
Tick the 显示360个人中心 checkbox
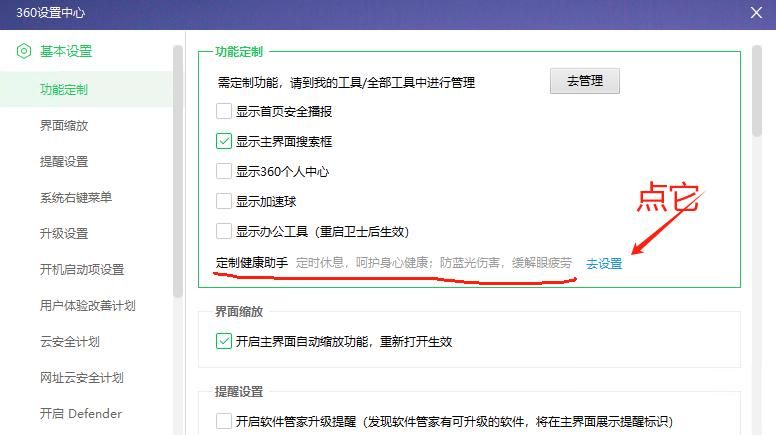(x=224, y=171)
